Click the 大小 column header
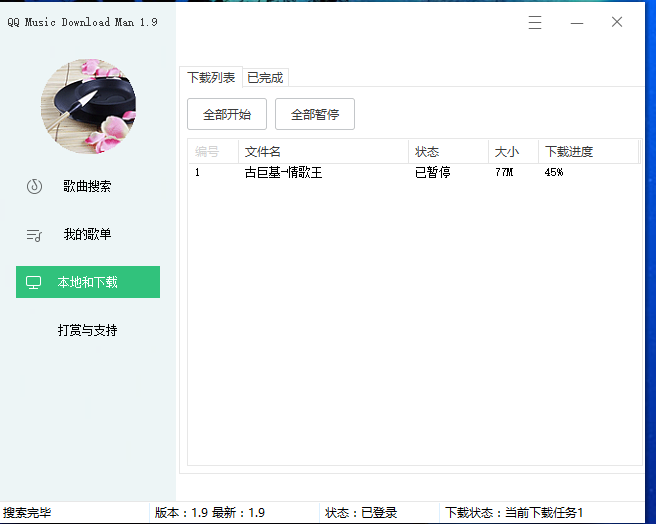This screenshot has height=524, width=656. point(513,152)
